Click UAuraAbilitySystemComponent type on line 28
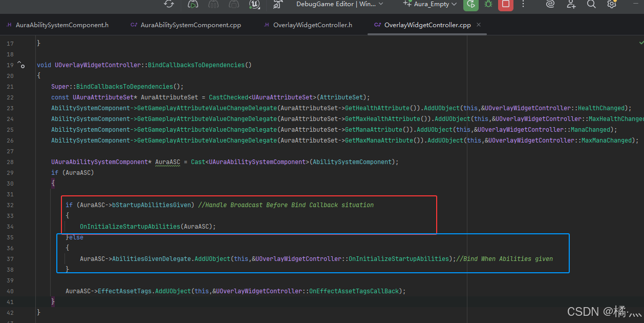This screenshot has height=323, width=644. [99, 162]
